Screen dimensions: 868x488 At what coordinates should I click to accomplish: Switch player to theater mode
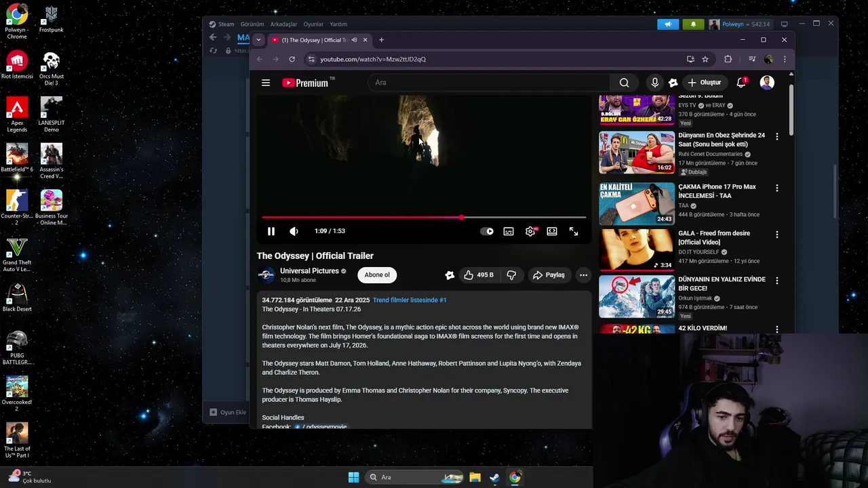pyautogui.click(x=552, y=231)
